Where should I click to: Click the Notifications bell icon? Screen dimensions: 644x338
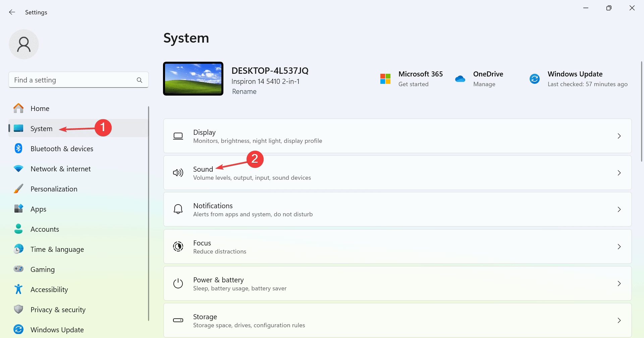click(x=178, y=209)
